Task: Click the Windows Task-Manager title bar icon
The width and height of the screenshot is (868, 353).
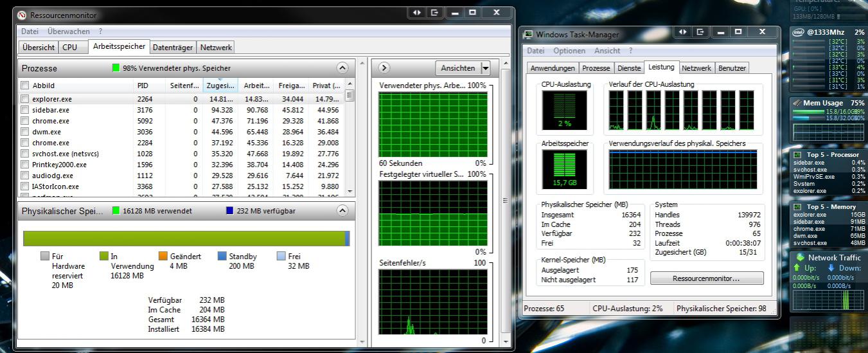Action: click(528, 35)
